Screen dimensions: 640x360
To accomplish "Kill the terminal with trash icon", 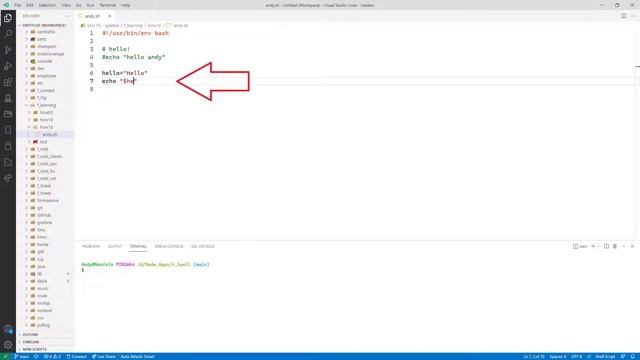I will click(615, 246).
